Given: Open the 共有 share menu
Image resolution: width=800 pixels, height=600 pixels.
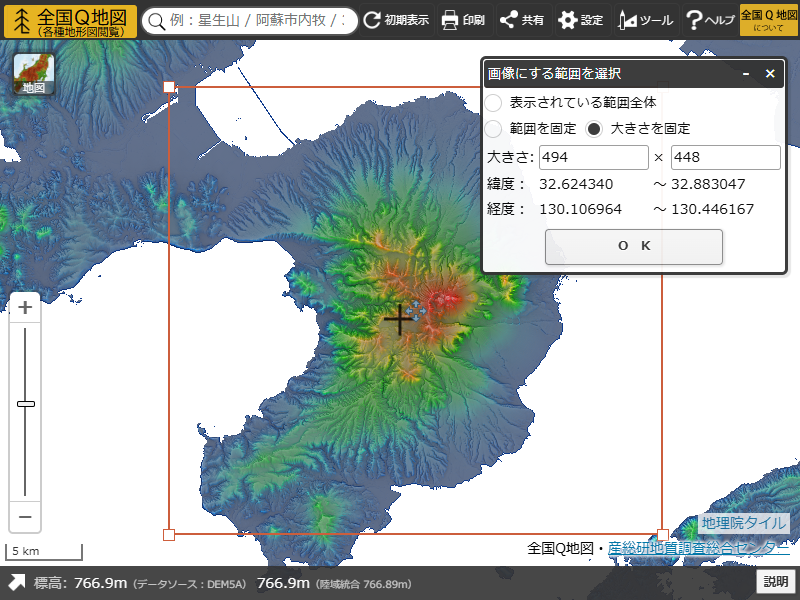Looking at the screenshot, I should point(522,20).
